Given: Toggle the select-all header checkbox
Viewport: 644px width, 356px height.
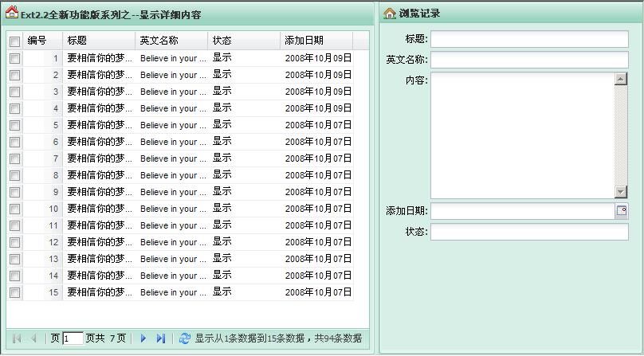Looking at the screenshot, I should tap(15, 41).
